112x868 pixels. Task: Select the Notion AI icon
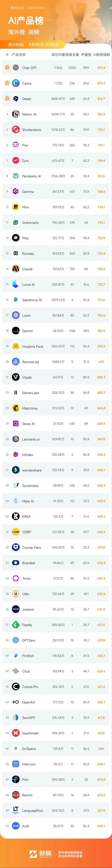[16, 114]
